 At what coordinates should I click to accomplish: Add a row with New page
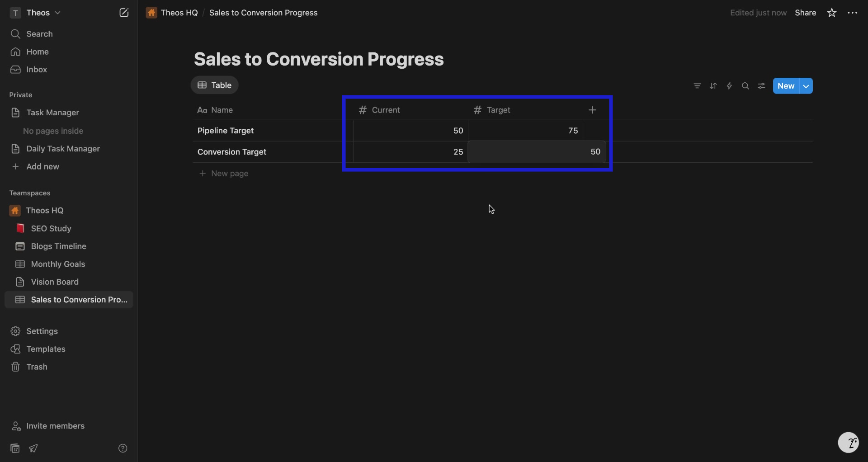pos(230,173)
